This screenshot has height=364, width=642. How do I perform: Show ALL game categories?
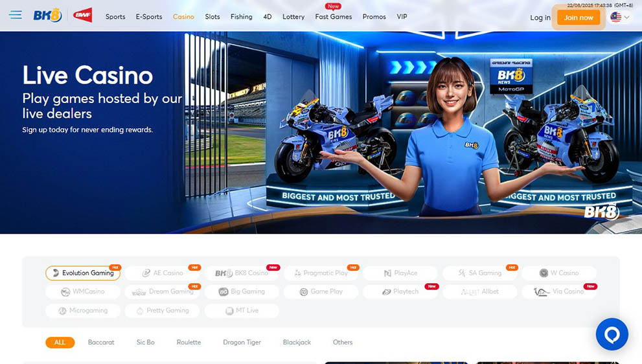coord(60,343)
